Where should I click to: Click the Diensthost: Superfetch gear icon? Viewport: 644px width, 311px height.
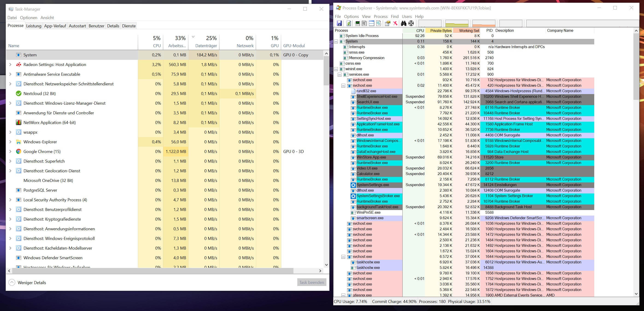pyautogui.click(x=18, y=161)
